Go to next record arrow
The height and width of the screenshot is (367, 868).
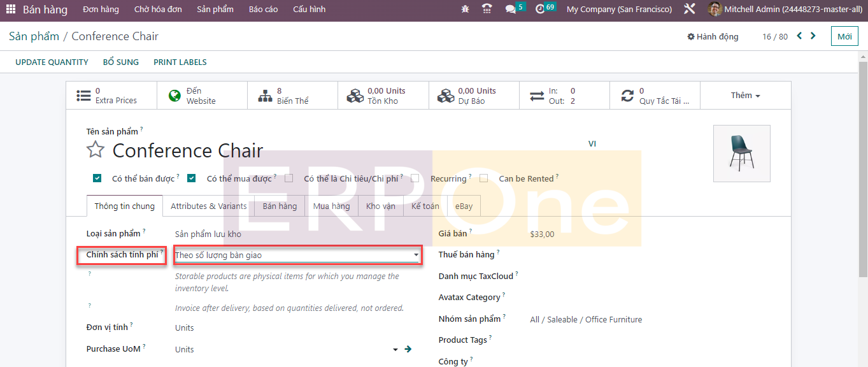click(x=813, y=36)
